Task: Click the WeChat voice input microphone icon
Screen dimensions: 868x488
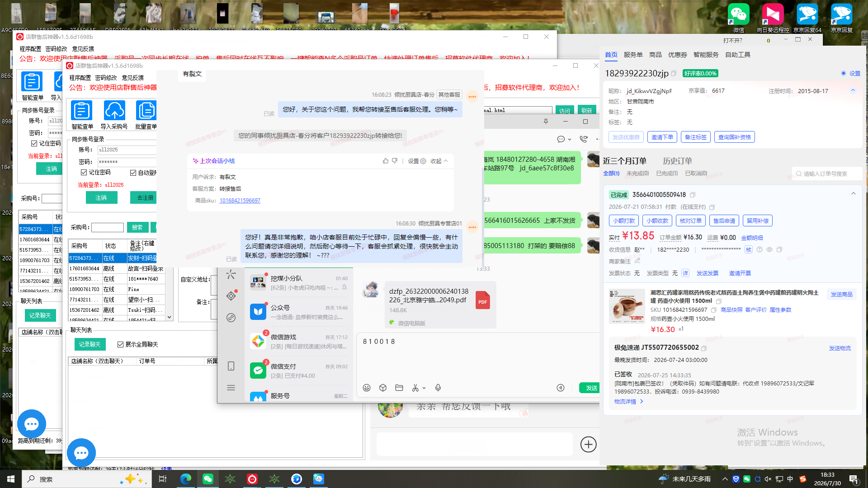Action: 438,388
